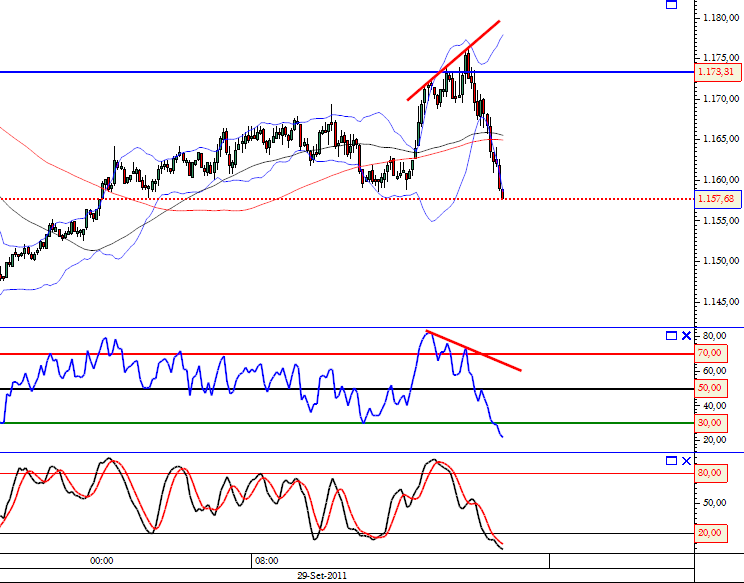Image resolution: width=744 pixels, height=583 pixels.
Task: Click the RSI 70,00 overbought level label
Action: click(x=711, y=353)
